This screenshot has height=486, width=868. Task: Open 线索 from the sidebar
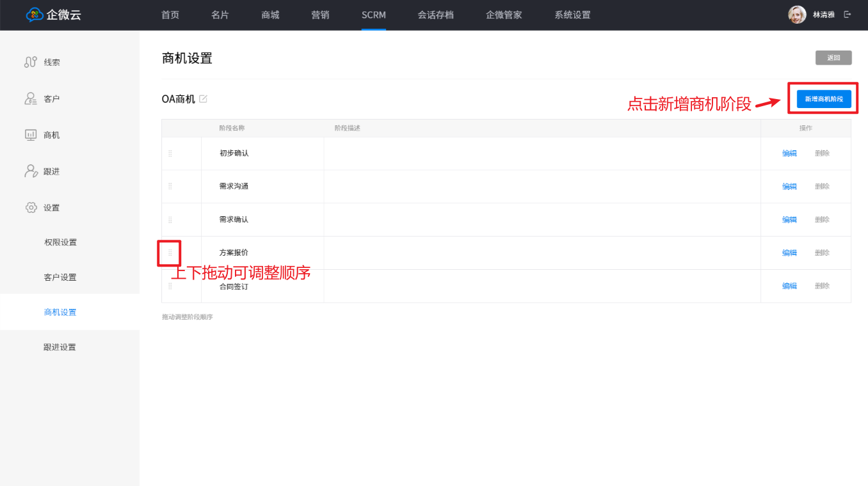(51, 63)
